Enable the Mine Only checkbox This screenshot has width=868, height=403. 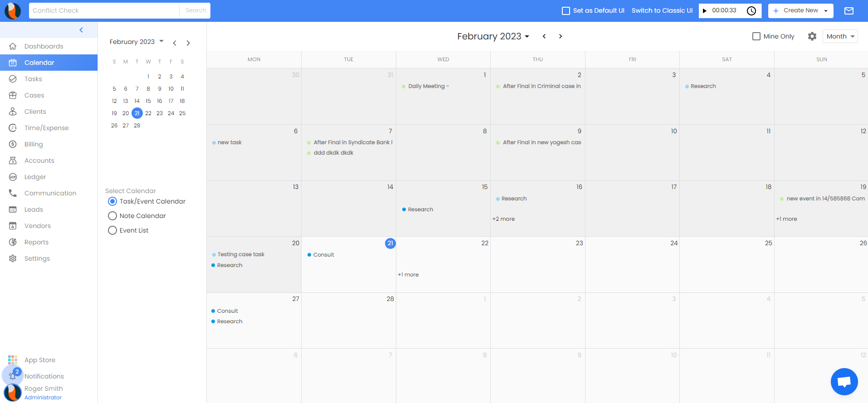[x=756, y=36]
